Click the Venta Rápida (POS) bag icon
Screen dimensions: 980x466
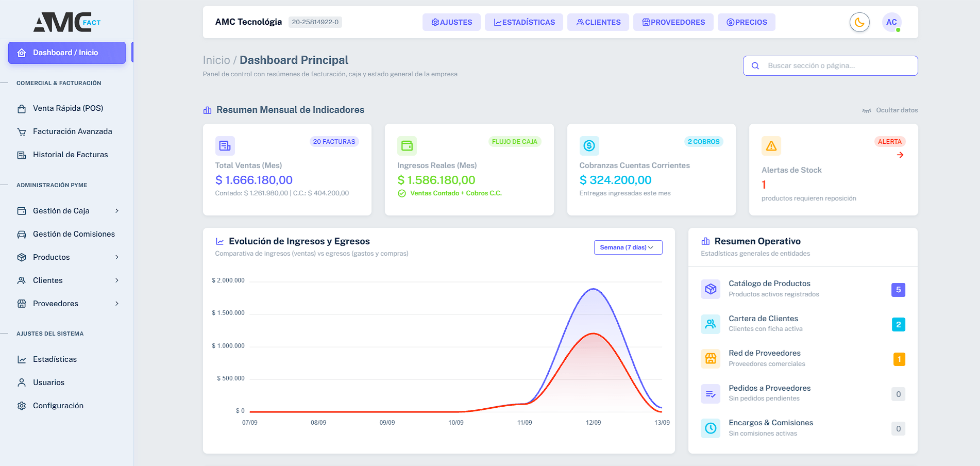pos(22,109)
